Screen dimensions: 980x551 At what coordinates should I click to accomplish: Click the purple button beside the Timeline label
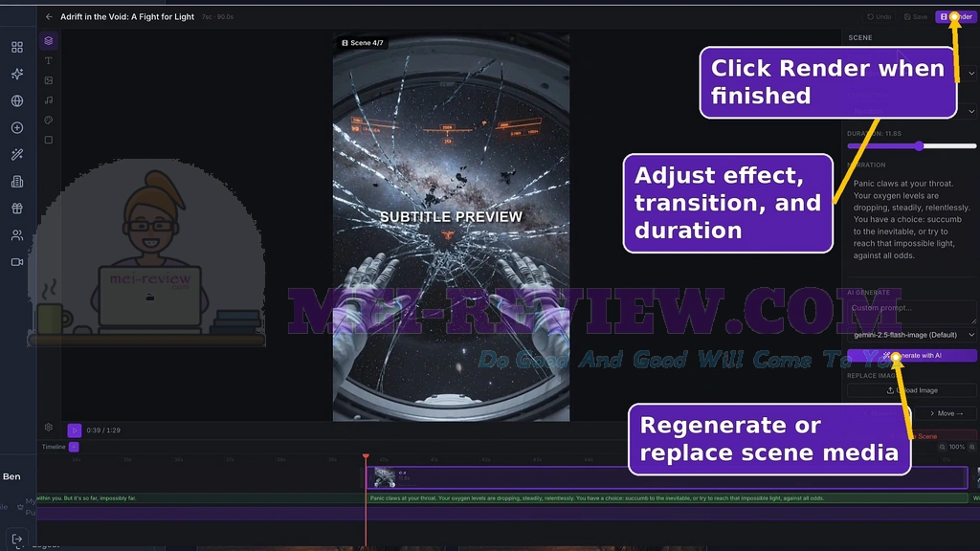tap(74, 447)
